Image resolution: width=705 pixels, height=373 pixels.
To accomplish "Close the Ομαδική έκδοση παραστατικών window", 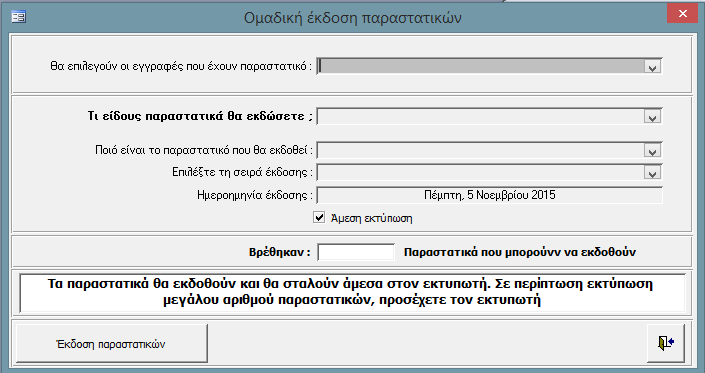I will [x=683, y=14].
